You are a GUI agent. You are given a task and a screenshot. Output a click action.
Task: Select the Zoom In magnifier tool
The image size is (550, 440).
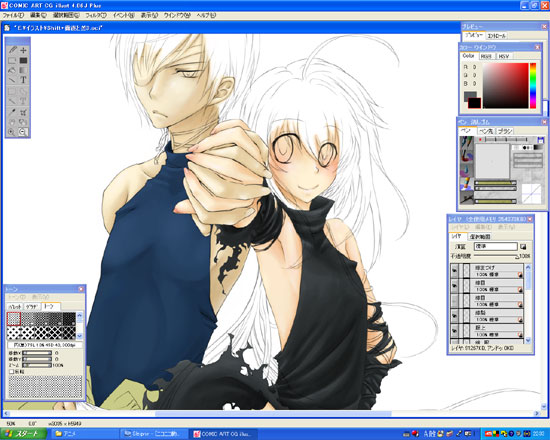coord(12,132)
